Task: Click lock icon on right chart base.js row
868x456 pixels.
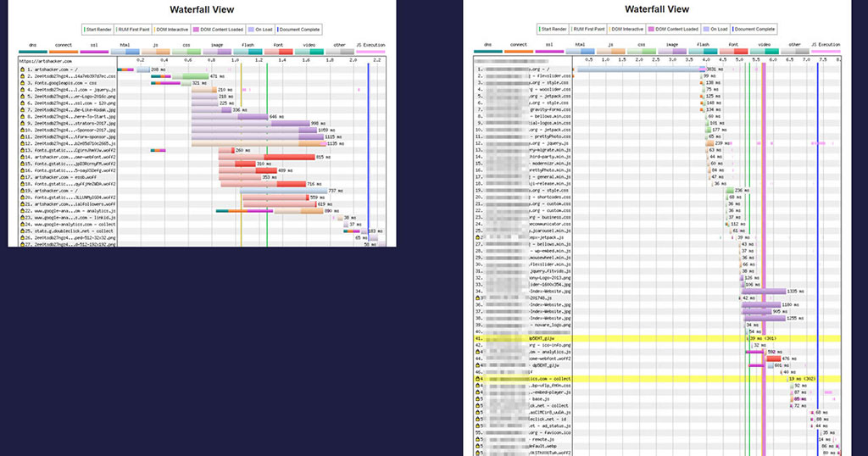Action: 478,399
